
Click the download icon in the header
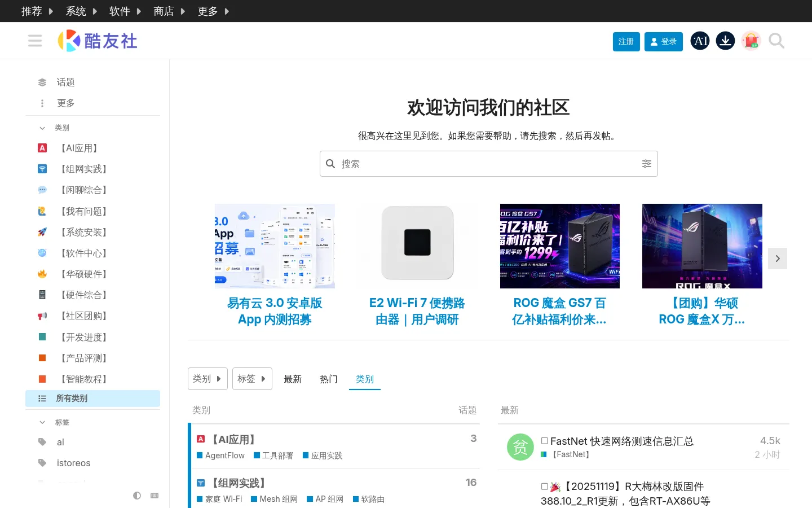(x=726, y=41)
